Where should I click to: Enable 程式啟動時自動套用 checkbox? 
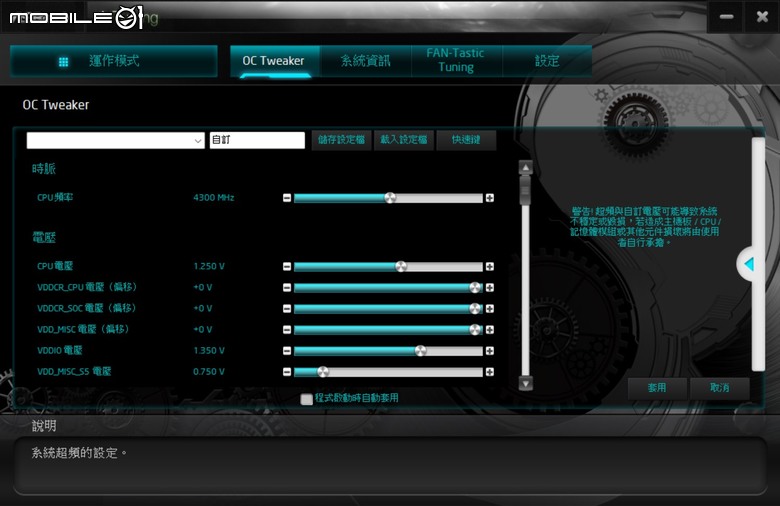307,399
